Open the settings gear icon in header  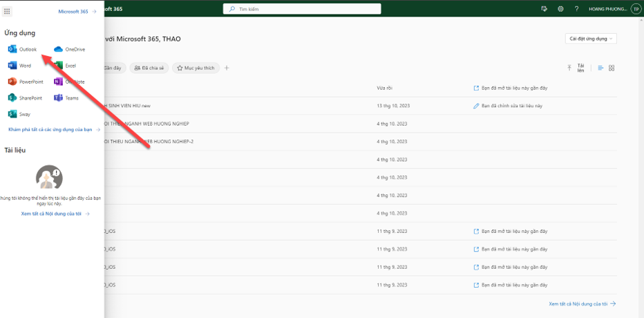pyautogui.click(x=560, y=8)
